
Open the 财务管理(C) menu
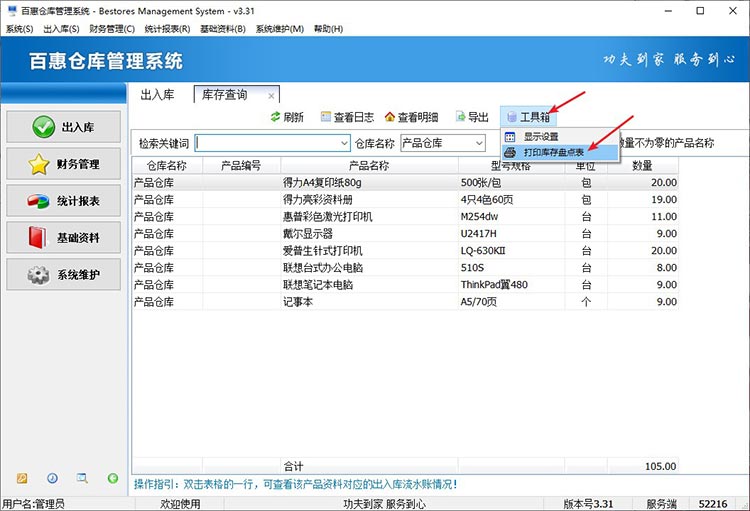[x=112, y=29]
